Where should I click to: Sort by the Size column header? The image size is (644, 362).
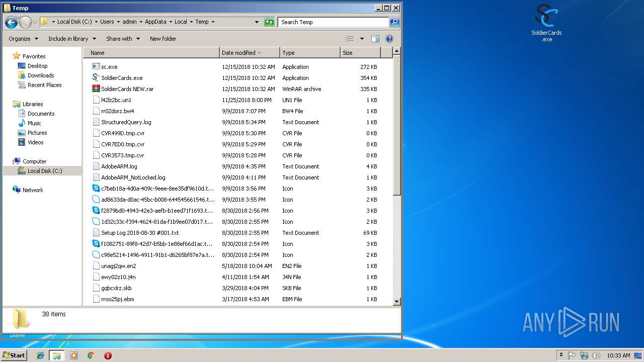coord(360,53)
